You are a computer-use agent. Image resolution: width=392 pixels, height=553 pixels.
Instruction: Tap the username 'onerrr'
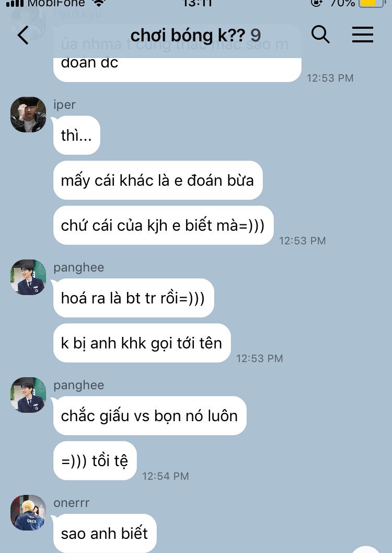pos(72,503)
